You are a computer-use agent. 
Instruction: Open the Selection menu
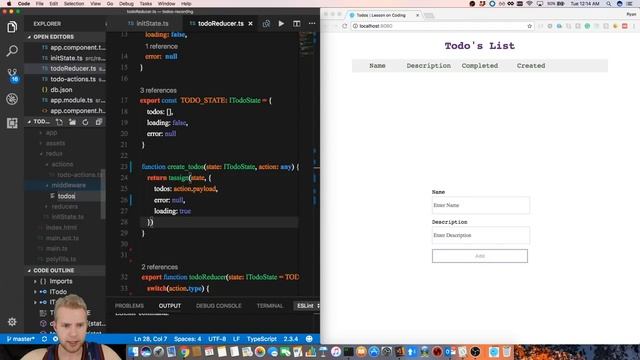74,4
